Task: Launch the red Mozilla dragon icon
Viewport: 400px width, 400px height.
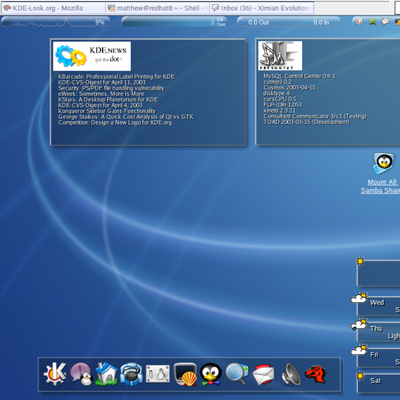Action: [x=316, y=374]
